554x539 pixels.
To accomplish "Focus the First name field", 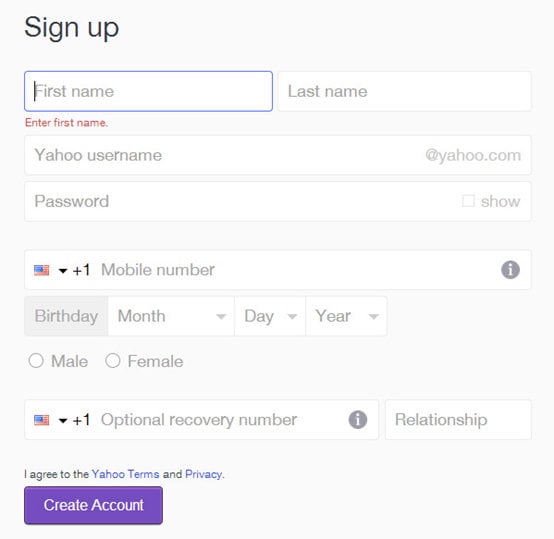I will tap(148, 91).
